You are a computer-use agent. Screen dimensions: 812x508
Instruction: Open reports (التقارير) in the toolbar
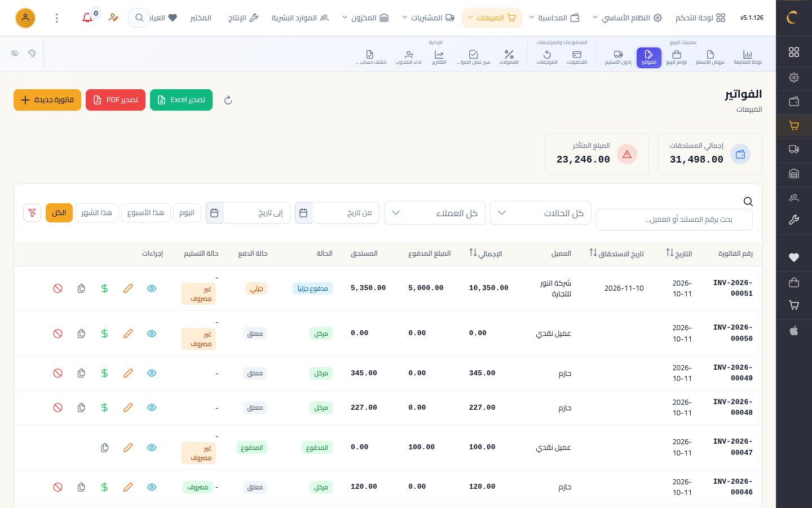click(x=439, y=58)
